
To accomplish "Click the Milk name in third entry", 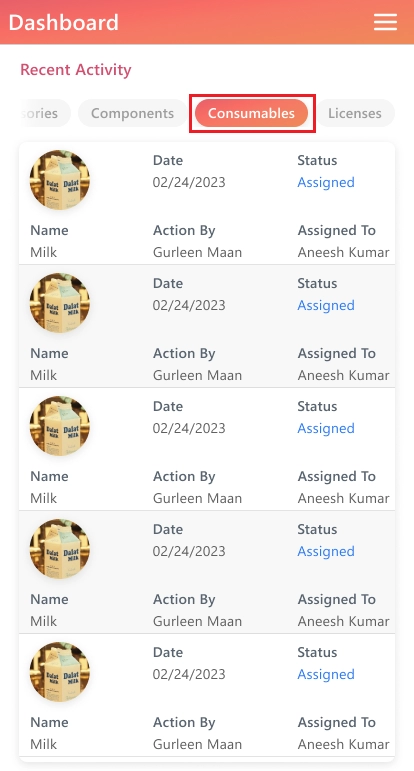I will pyautogui.click(x=43, y=498).
